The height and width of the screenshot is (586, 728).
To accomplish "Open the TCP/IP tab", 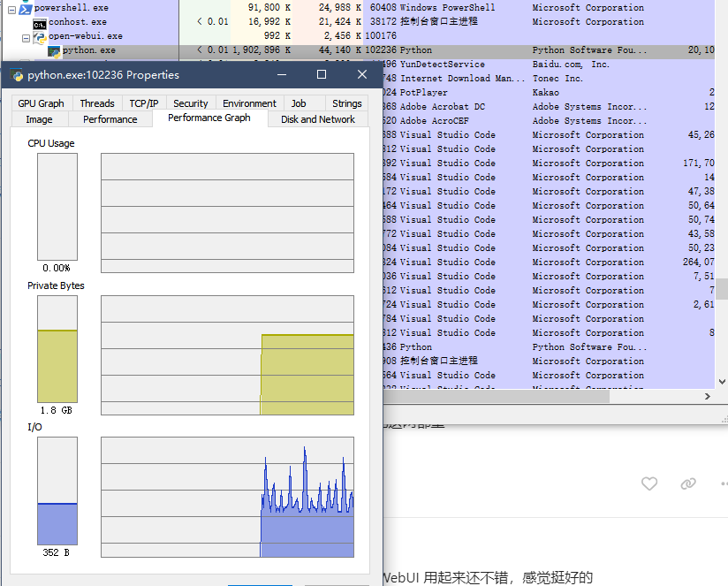I will point(144,103).
